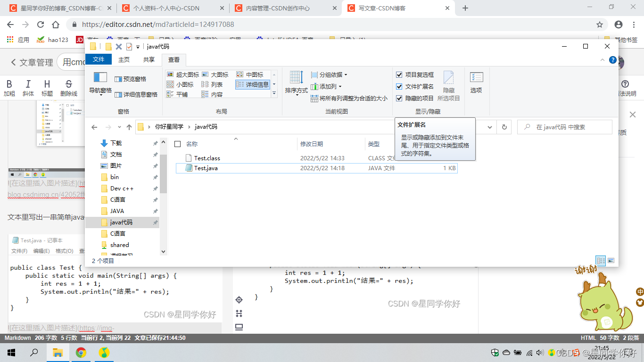Screen dimensions: 644x362
Task: Select 超大图标 extra large icons layout
Action: click(x=183, y=74)
